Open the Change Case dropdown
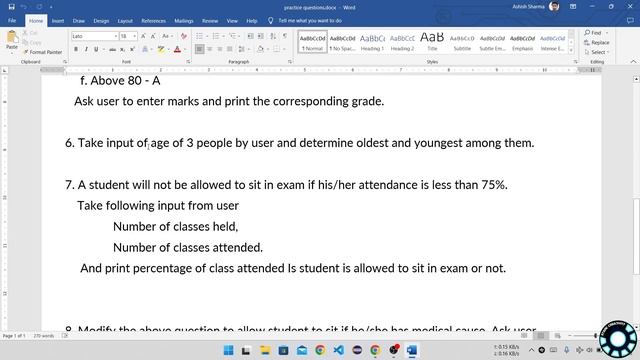The width and height of the screenshot is (640, 360). (x=166, y=36)
